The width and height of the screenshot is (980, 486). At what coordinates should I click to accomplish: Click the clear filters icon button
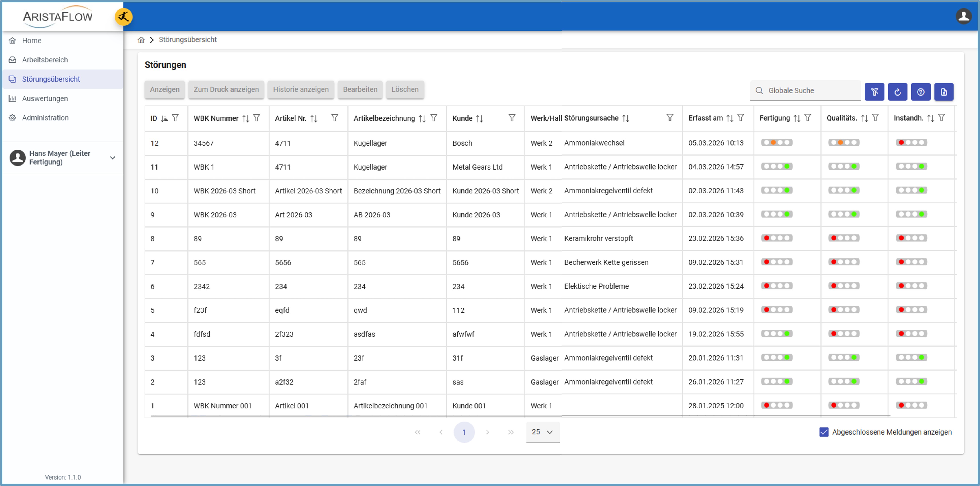(x=874, y=92)
